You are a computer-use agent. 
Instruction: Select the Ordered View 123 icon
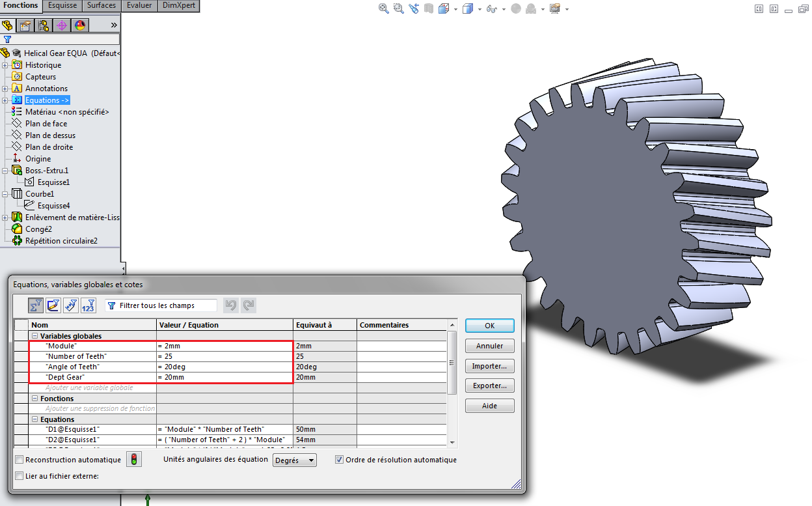88,305
